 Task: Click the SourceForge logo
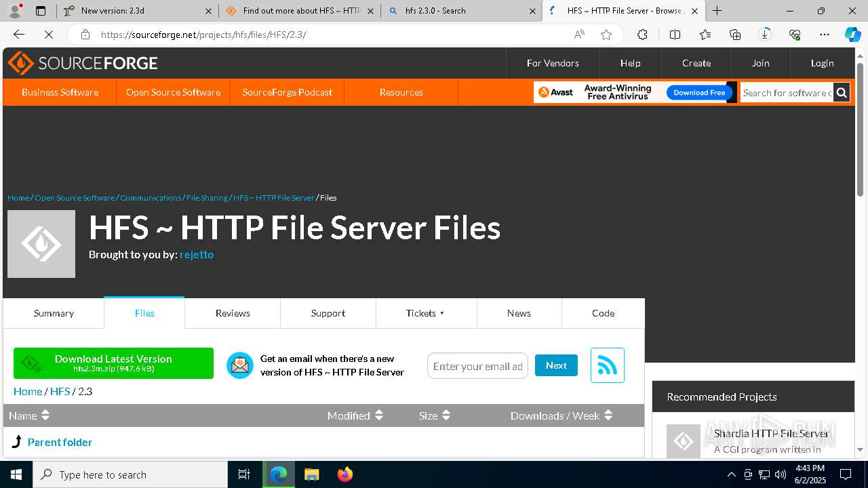pos(83,63)
